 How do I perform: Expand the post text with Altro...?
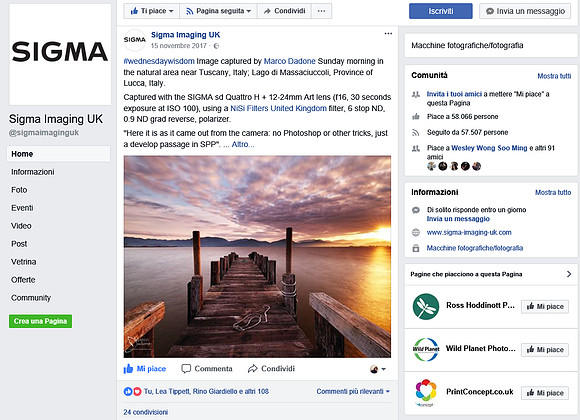[243, 144]
